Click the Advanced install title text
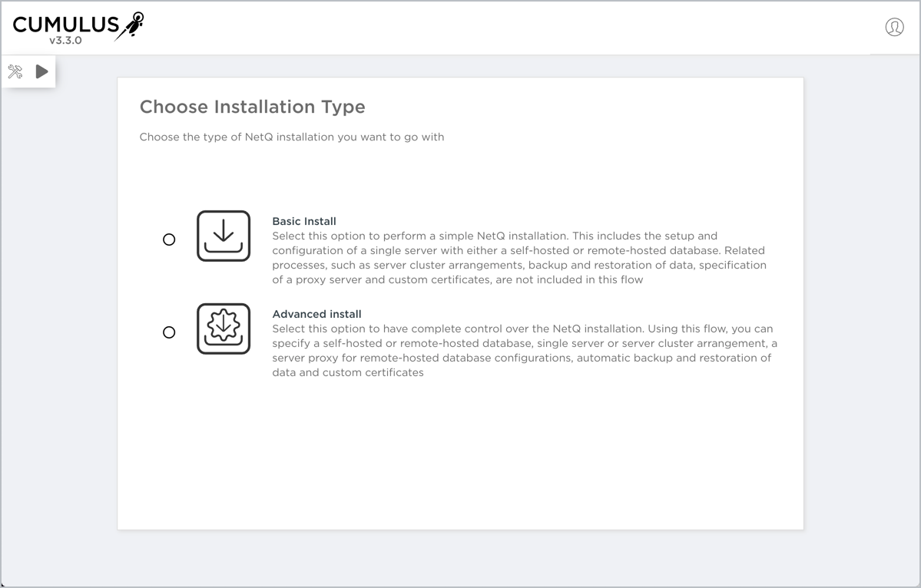 tap(316, 314)
